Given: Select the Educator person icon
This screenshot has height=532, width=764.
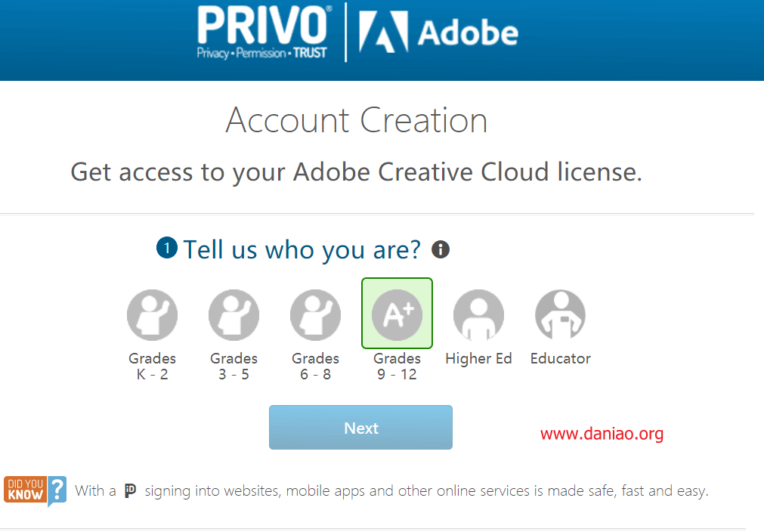Looking at the screenshot, I should [560, 314].
